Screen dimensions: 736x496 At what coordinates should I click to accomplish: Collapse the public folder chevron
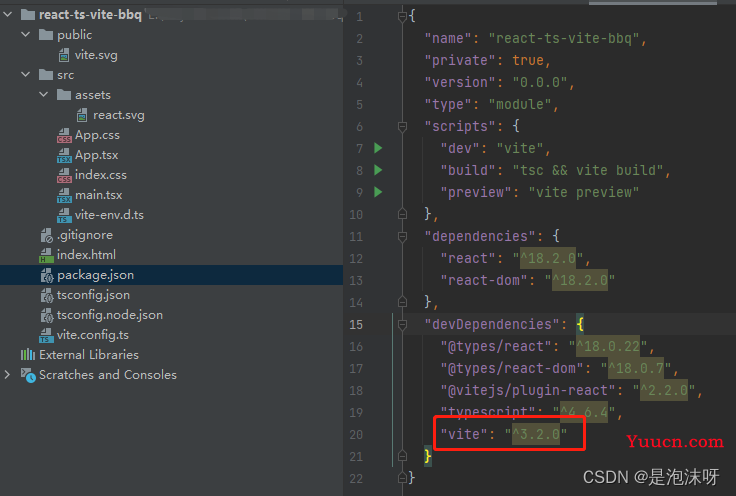pos(26,34)
